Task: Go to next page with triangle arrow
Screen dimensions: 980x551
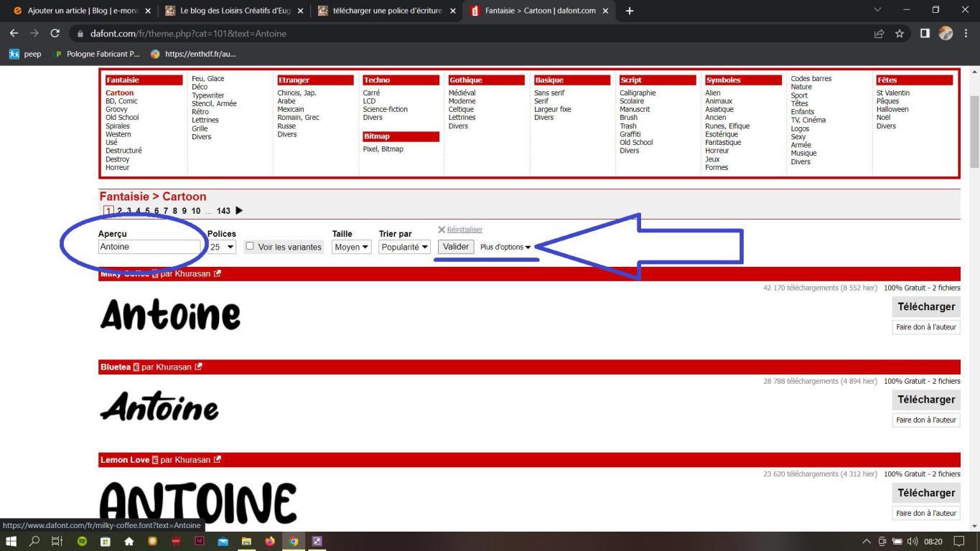Action: click(x=239, y=211)
